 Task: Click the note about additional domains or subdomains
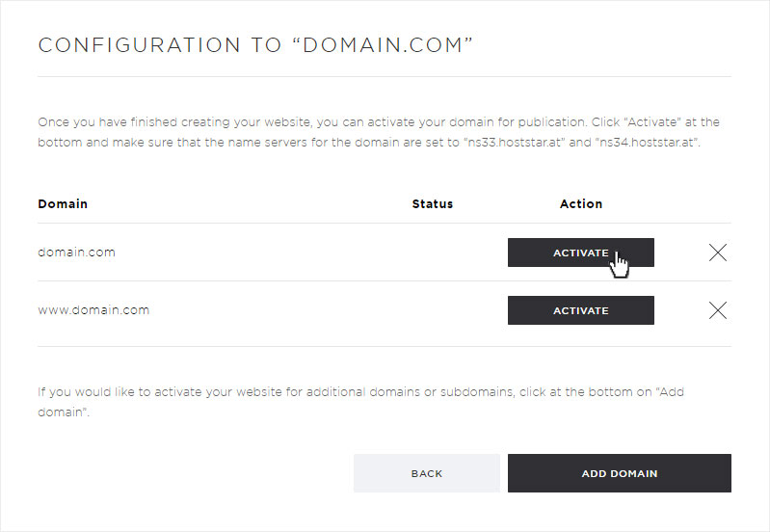coord(361,402)
